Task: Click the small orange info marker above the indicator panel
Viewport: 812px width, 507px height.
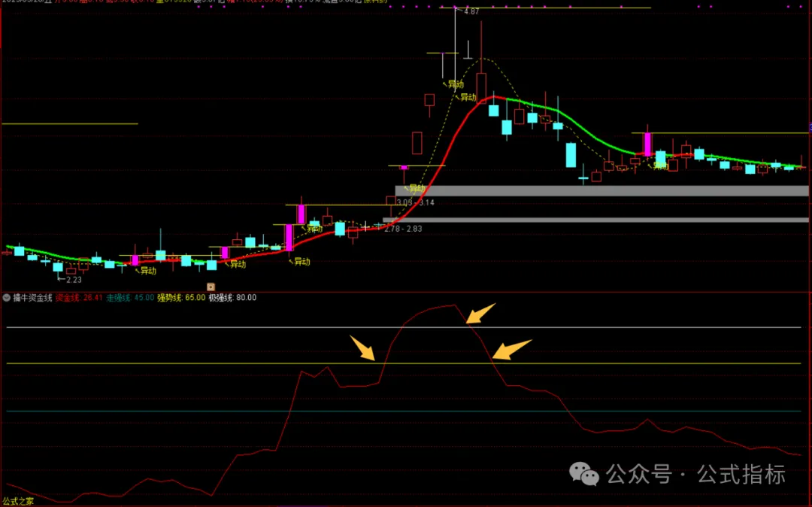Action: [x=211, y=287]
